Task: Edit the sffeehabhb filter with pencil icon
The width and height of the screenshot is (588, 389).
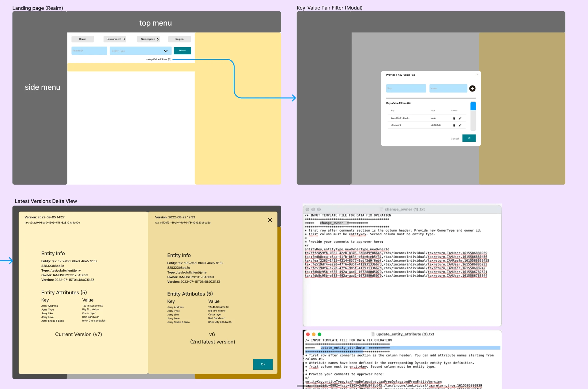Action: pyautogui.click(x=460, y=125)
